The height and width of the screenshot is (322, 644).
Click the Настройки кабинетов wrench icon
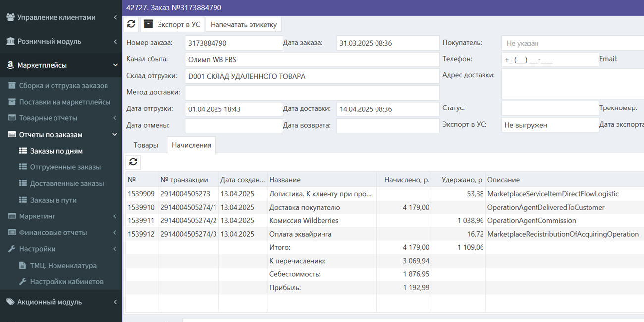point(22,281)
